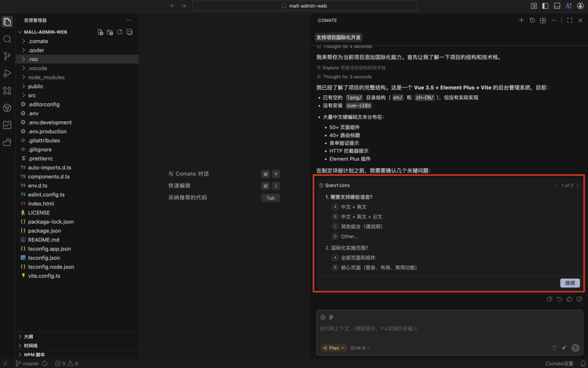The image size is (588, 368).
Task: Open Comate chat history
Action: tap(532, 20)
